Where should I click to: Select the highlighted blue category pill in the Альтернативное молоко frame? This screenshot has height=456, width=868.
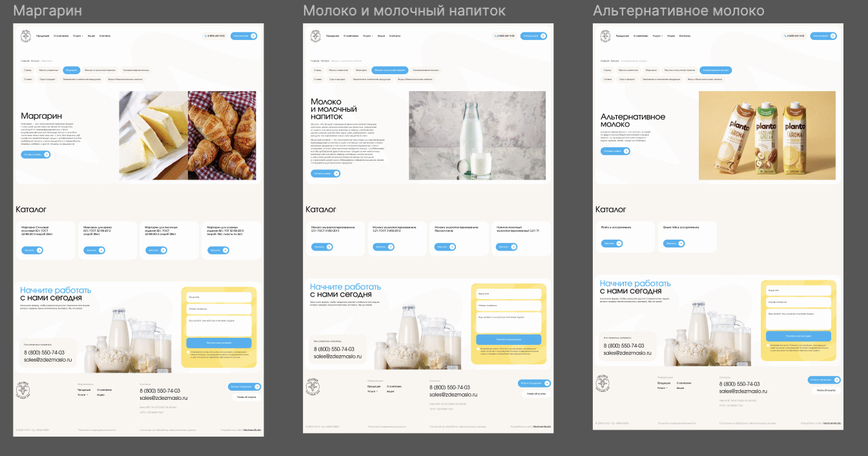coord(715,70)
